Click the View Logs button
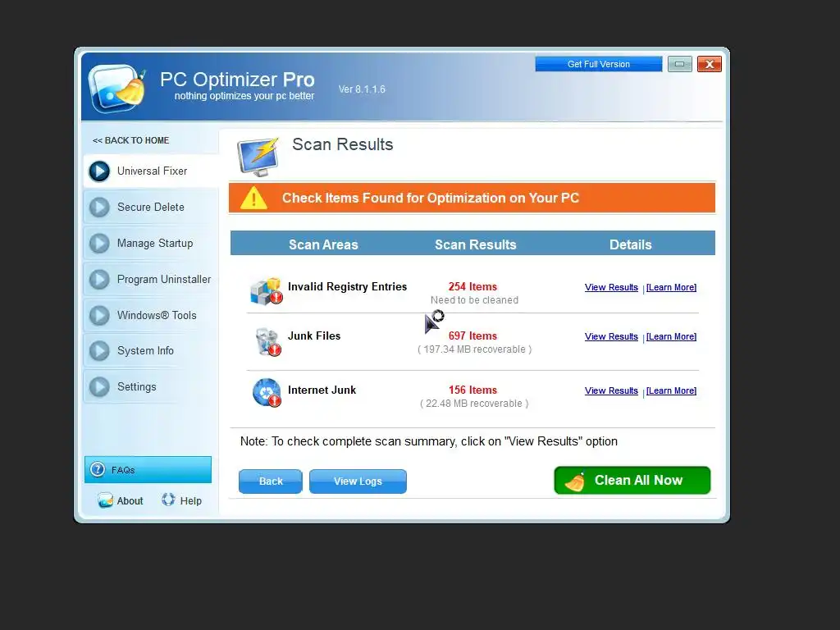 coord(358,481)
